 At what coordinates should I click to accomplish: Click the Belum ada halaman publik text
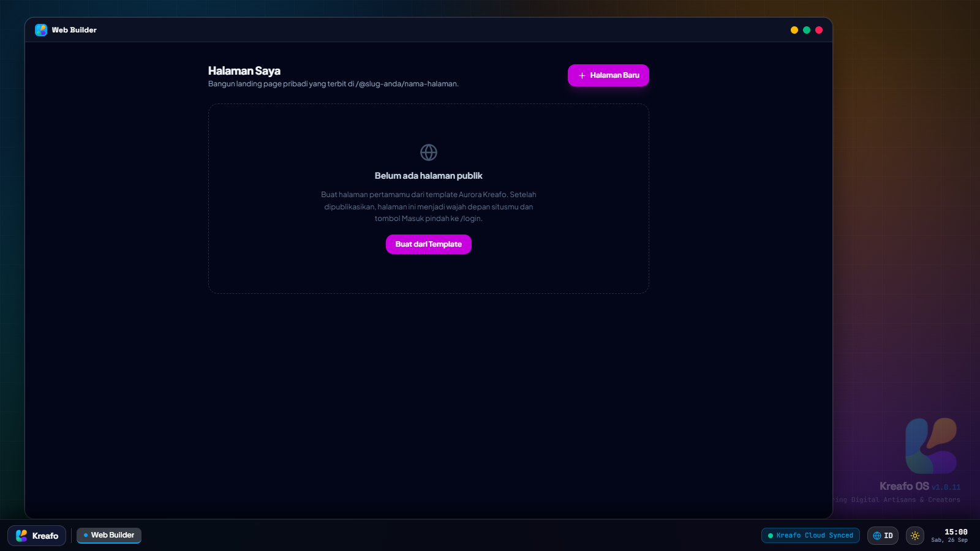[429, 176]
